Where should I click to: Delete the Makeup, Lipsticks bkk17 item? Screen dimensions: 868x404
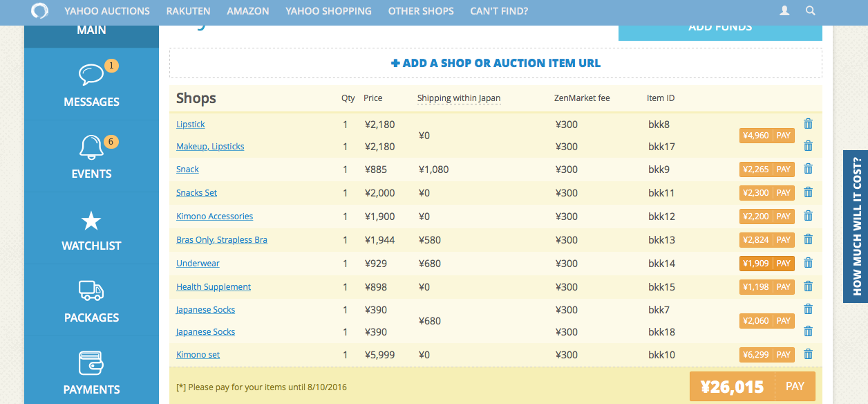click(x=808, y=146)
